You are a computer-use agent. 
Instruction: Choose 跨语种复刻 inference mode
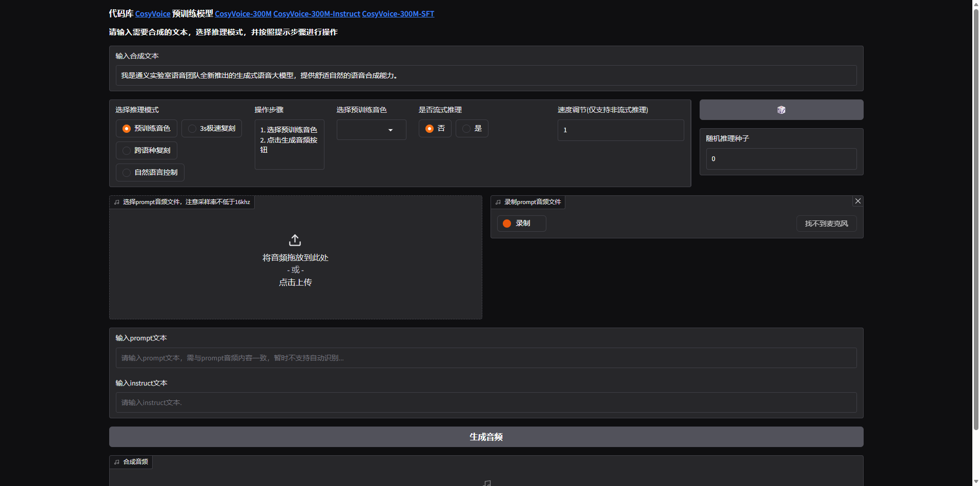127,151
